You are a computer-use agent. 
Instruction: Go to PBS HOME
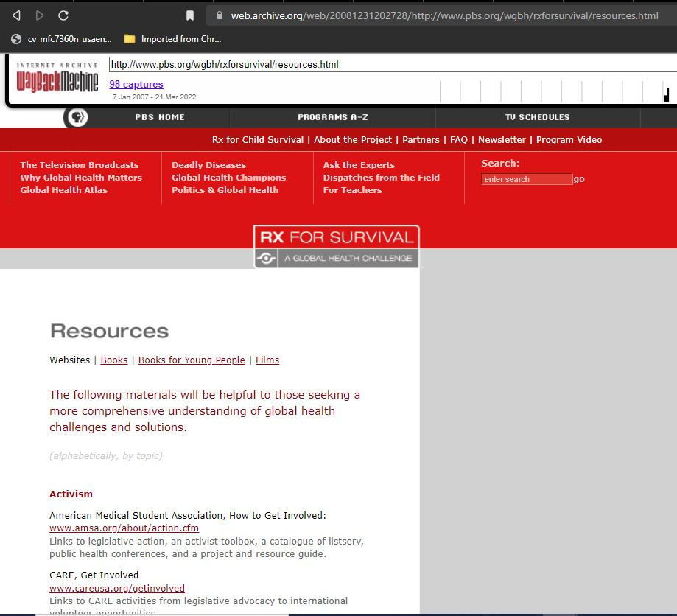(x=160, y=117)
